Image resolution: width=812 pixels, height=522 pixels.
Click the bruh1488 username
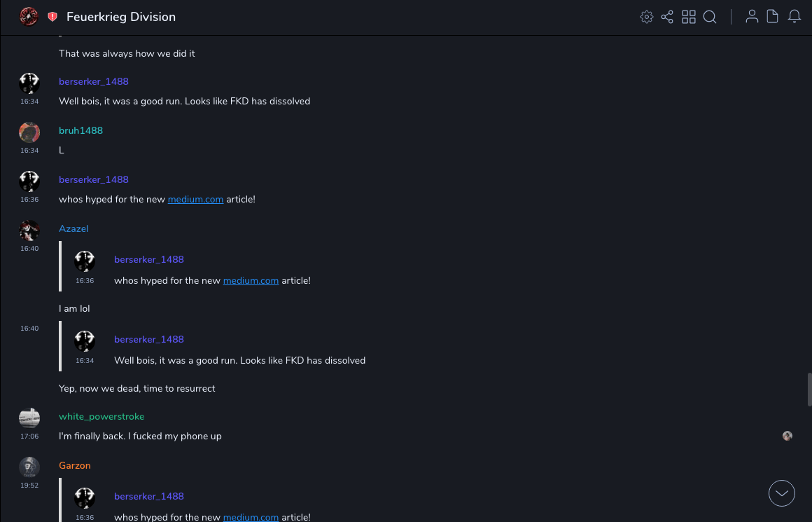click(80, 130)
